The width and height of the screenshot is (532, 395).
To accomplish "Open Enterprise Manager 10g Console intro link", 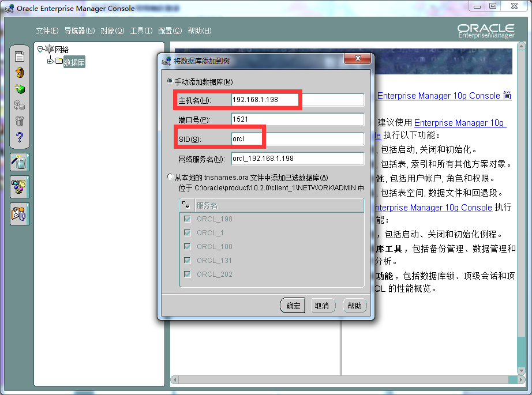I will coord(444,96).
